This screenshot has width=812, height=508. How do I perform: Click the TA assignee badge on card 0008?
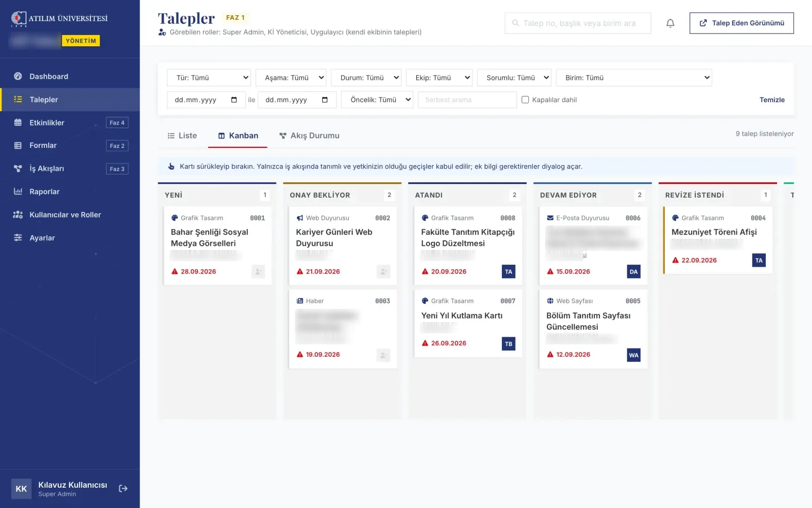coord(509,272)
